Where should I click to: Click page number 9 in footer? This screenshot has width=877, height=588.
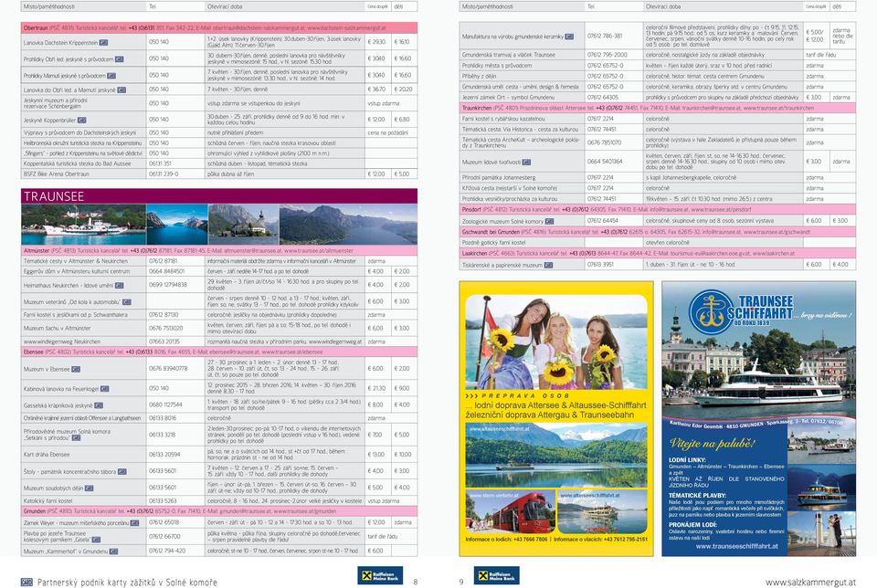[461, 582]
